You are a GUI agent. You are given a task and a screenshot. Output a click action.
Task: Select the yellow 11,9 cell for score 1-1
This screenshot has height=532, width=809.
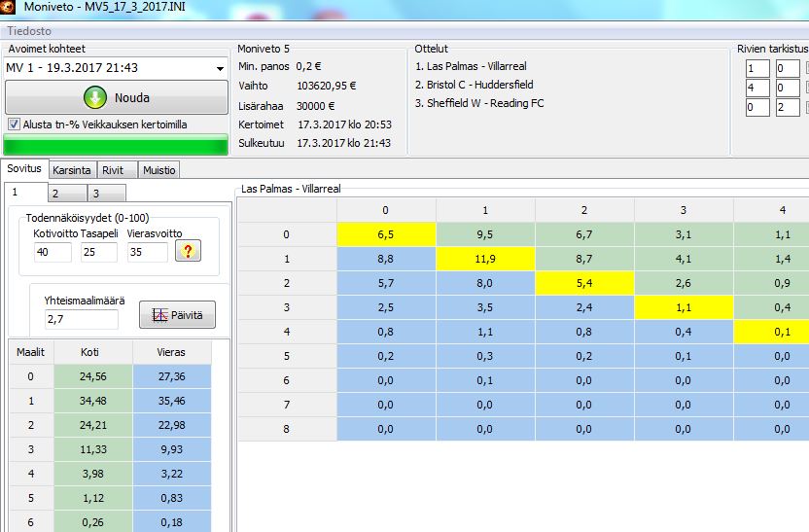point(485,260)
